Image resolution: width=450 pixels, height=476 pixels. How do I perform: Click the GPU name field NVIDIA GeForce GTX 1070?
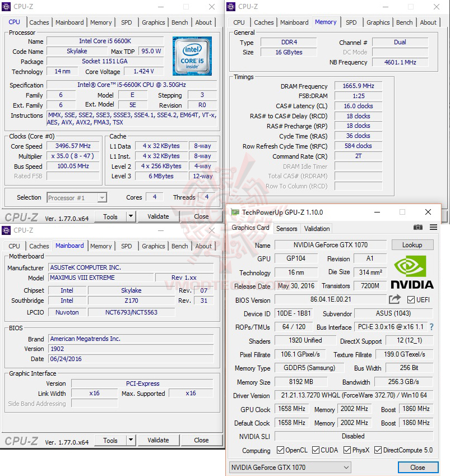tap(331, 244)
